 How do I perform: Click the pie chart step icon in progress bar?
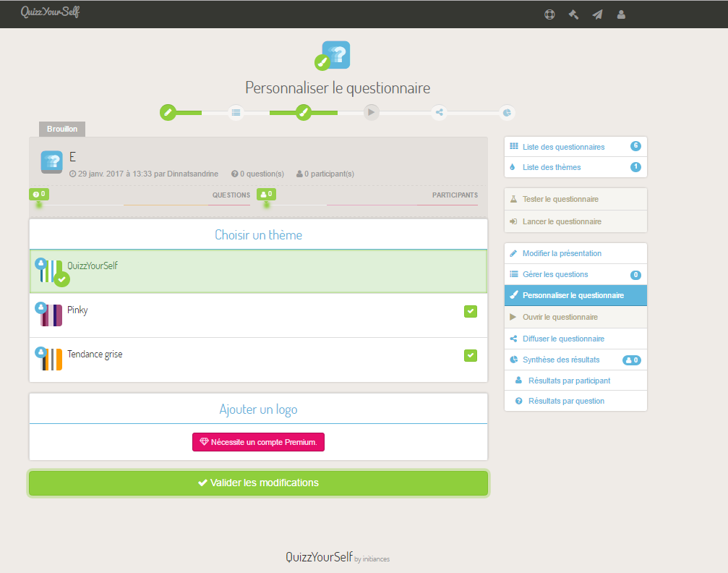point(507,112)
